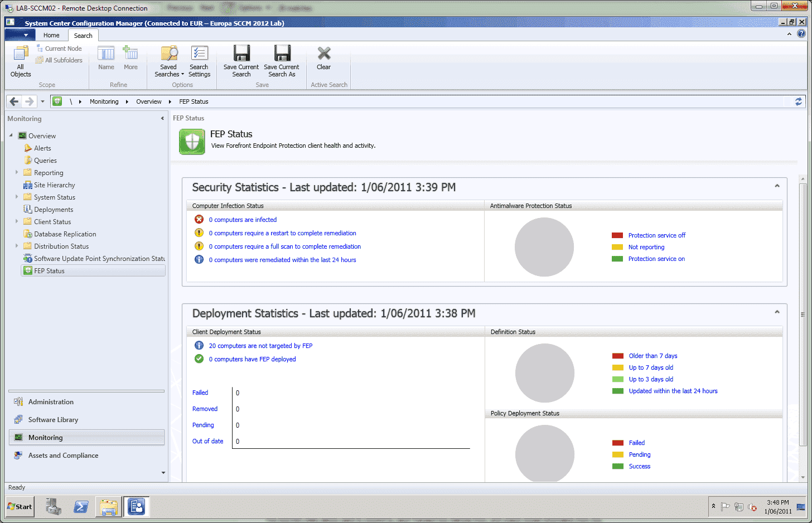This screenshot has height=523, width=812.
Task: Click red Protection service off swatch
Action: coord(617,235)
